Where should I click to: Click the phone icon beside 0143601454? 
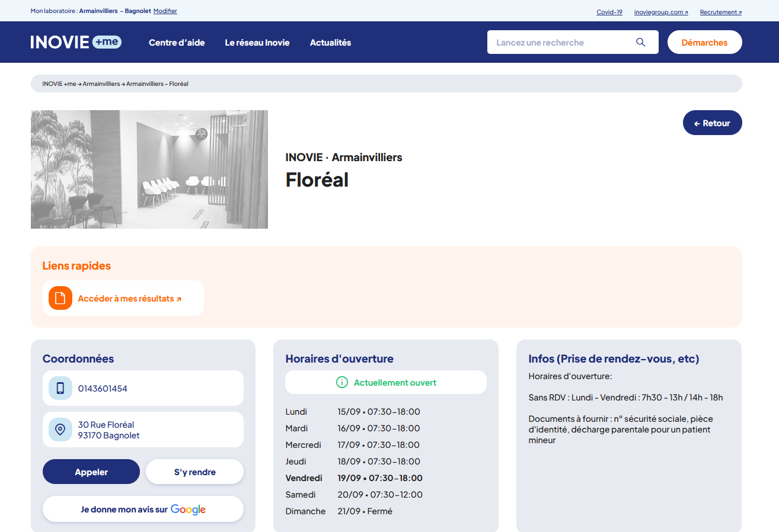click(x=60, y=387)
